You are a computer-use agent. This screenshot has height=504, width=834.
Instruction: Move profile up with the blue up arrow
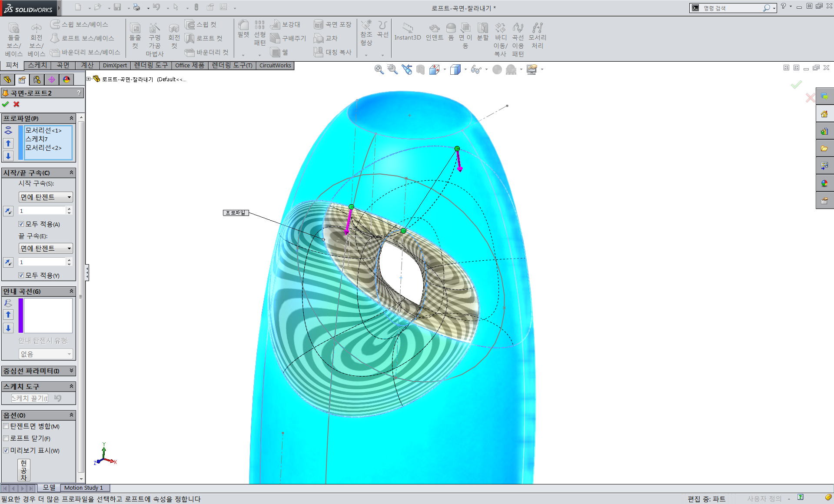pos(8,143)
